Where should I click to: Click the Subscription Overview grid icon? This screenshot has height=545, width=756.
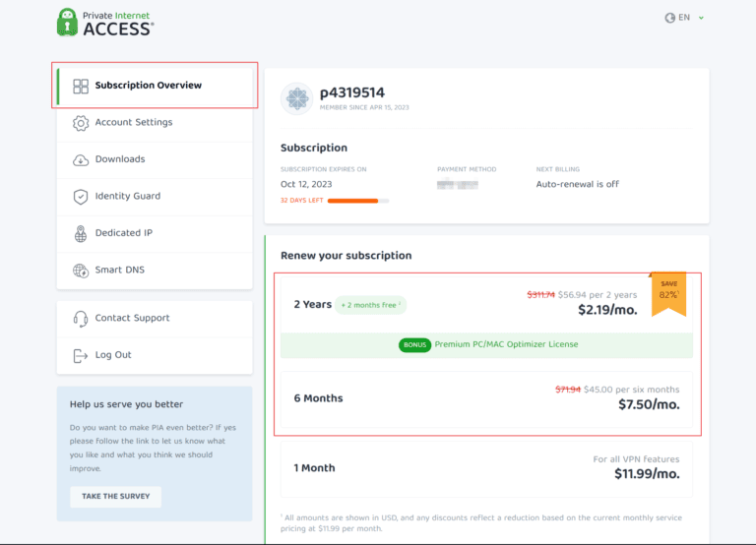tap(81, 86)
